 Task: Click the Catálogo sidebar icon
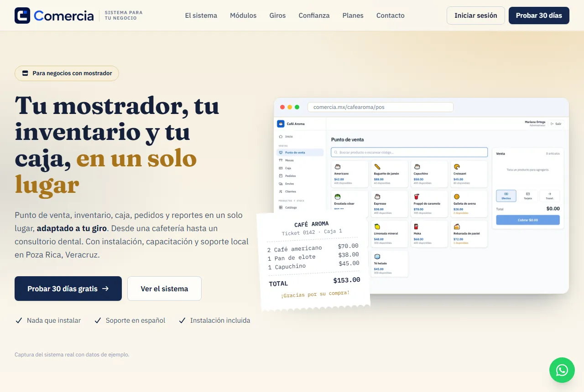pos(281,207)
